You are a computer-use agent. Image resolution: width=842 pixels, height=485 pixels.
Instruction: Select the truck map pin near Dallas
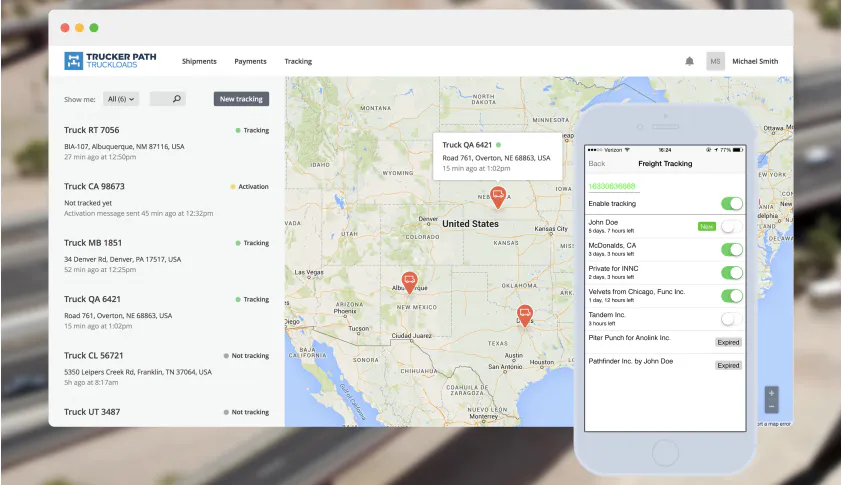[x=525, y=315]
